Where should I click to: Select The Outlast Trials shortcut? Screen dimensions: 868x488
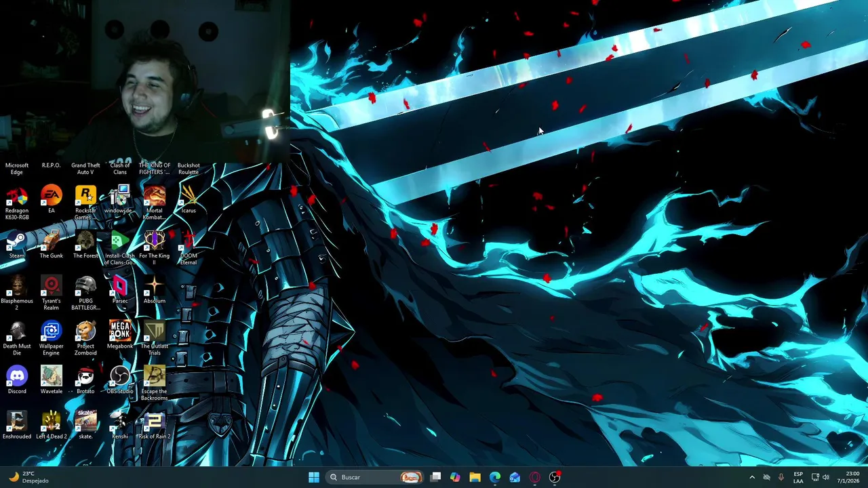tap(154, 332)
